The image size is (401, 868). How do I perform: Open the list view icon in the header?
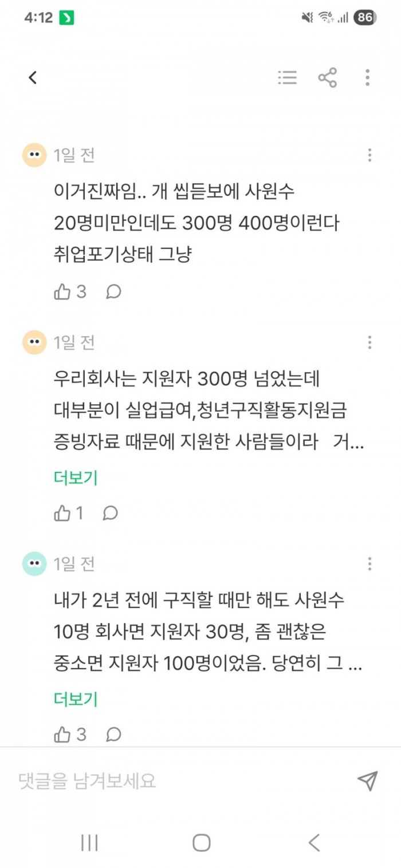click(x=287, y=78)
